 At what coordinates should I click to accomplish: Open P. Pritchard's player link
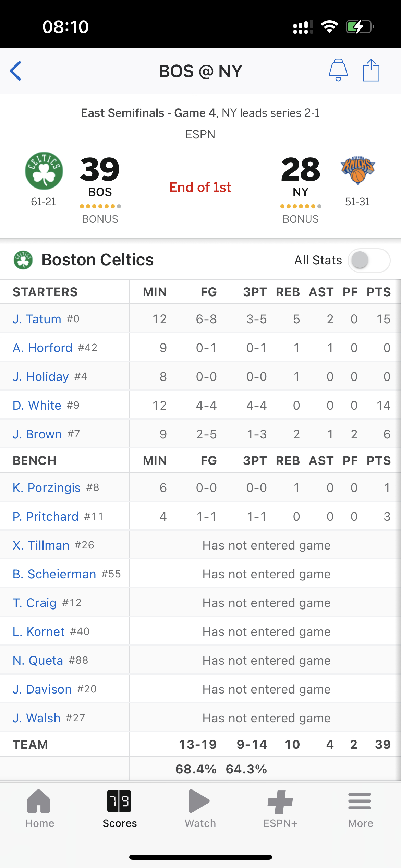(x=46, y=516)
